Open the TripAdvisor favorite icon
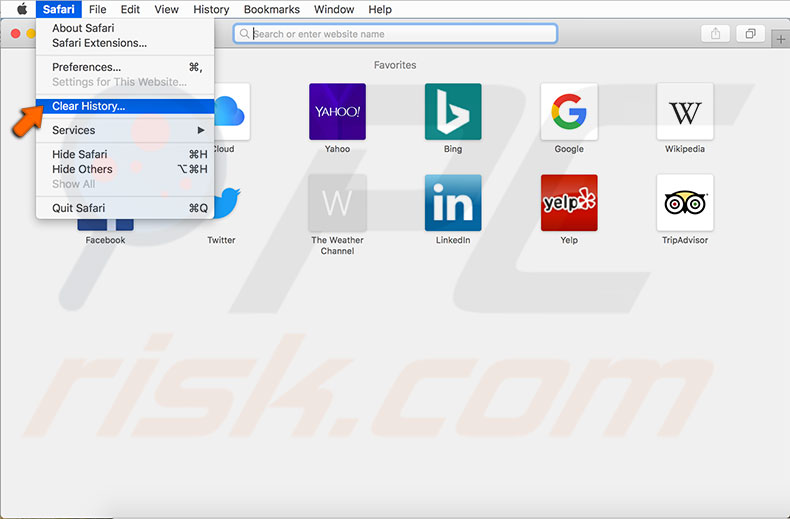 685,203
